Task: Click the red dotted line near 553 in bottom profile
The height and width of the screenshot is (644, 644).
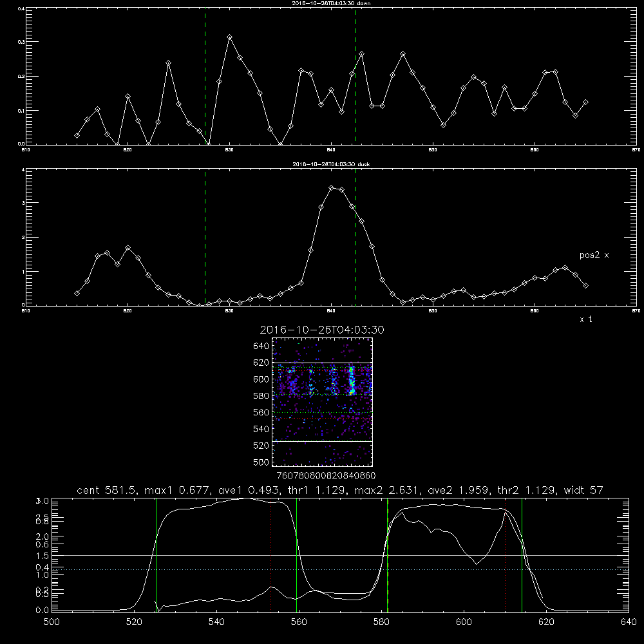Action: click(270, 555)
